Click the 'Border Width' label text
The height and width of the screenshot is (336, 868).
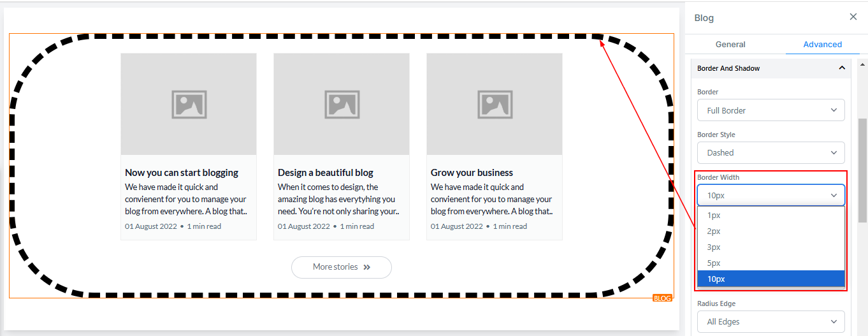point(718,177)
